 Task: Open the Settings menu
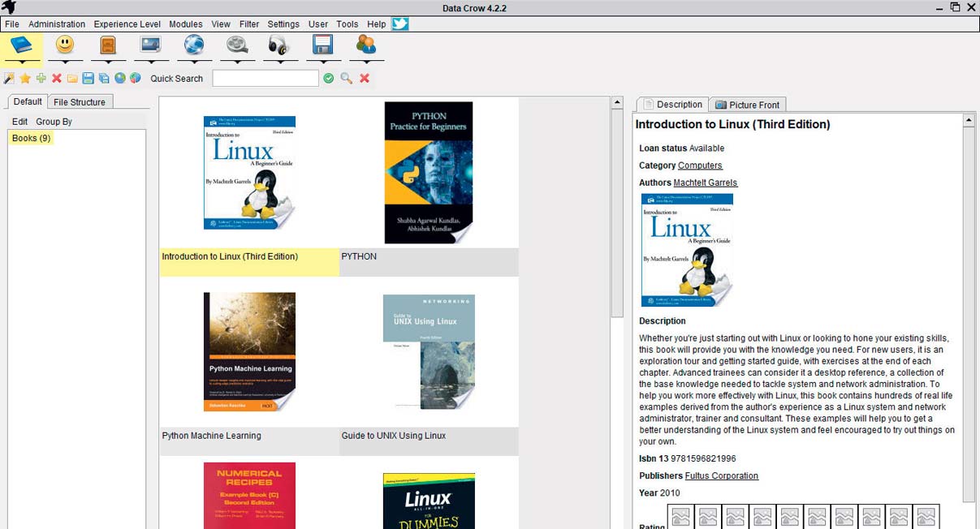(283, 24)
